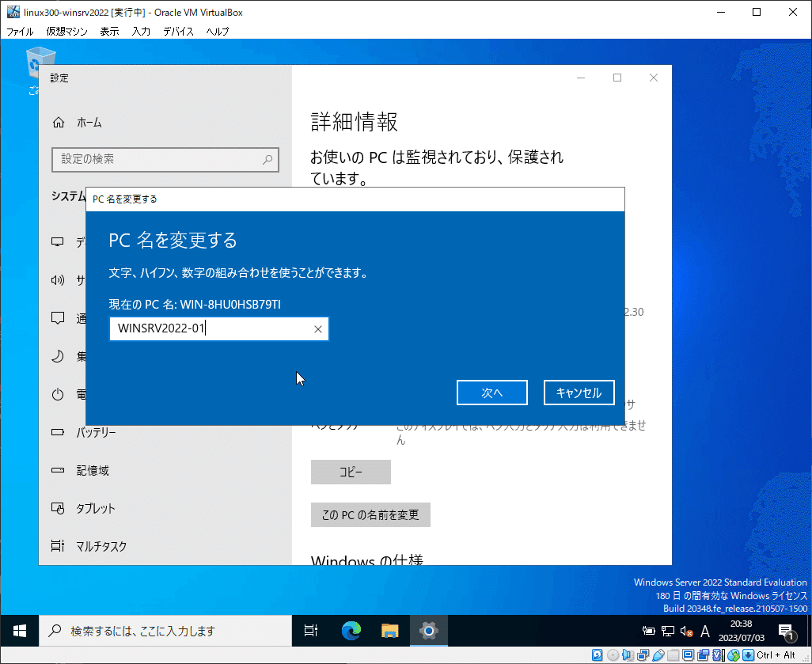Launch Microsoft Edge from the taskbar
The height and width of the screenshot is (664, 812).
(x=351, y=631)
